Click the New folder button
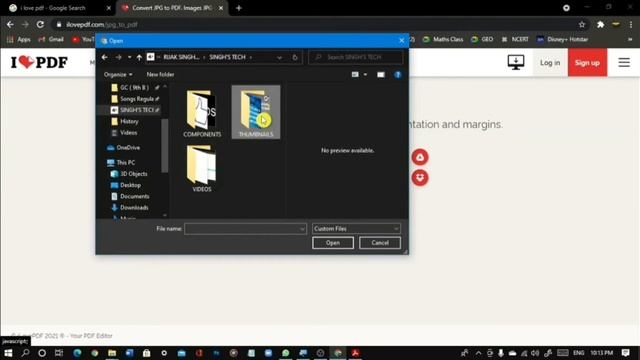 (x=160, y=74)
